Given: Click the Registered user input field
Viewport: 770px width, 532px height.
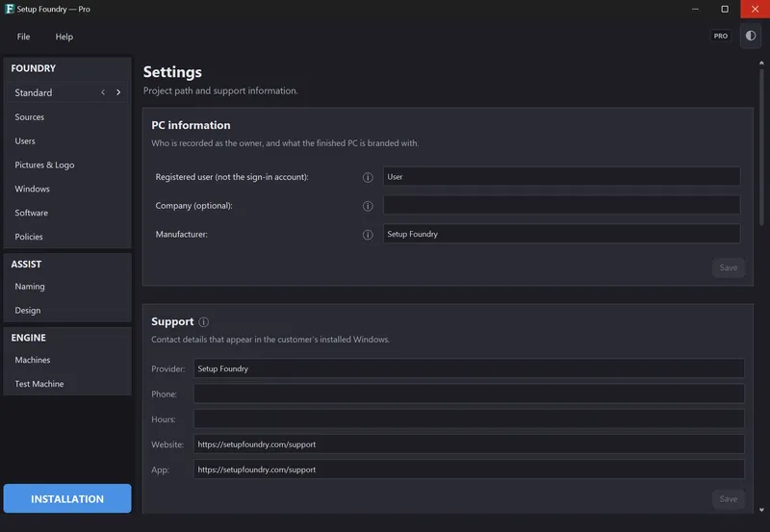Looking at the screenshot, I should tap(561, 177).
